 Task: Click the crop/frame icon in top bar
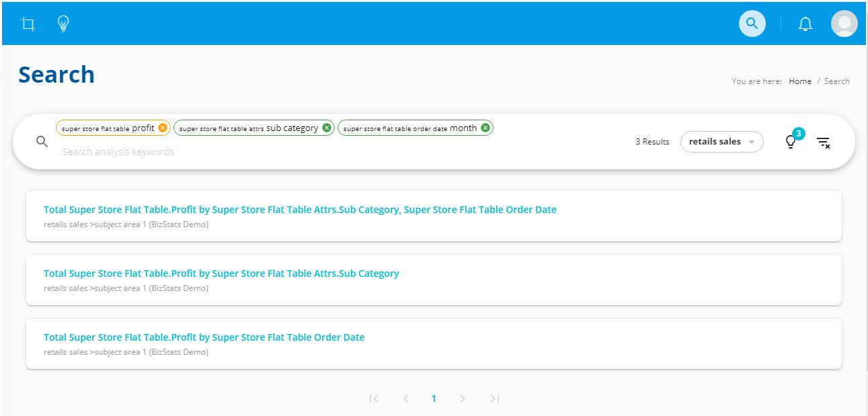pos(28,24)
